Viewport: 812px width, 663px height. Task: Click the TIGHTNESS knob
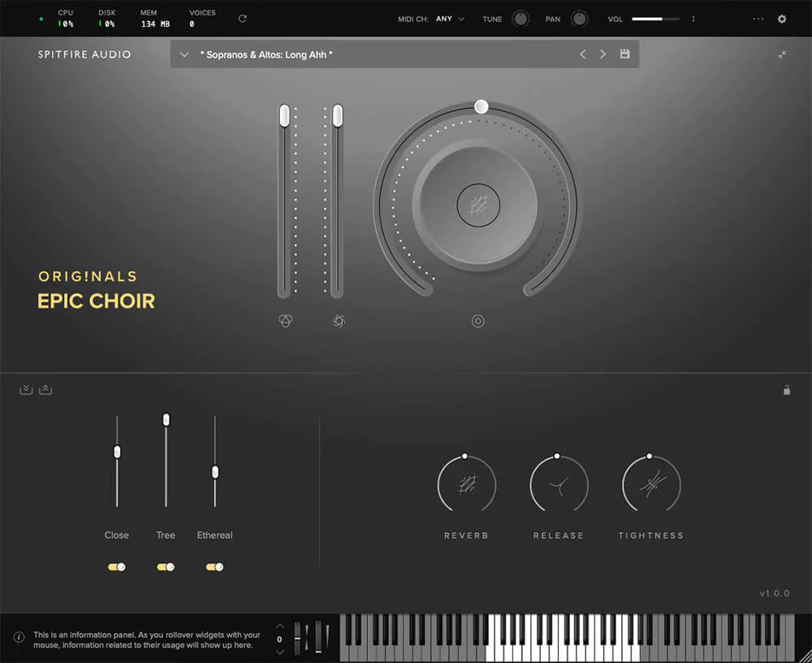[x=651, y=485]
